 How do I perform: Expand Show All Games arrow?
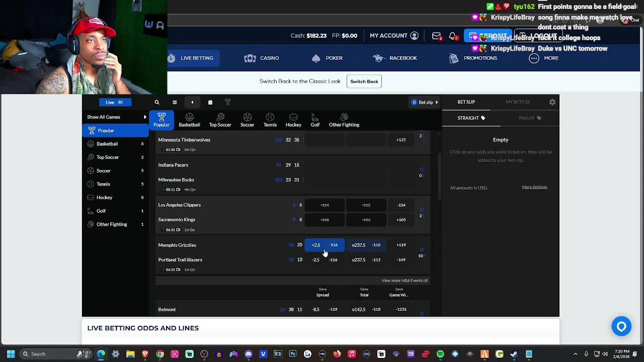(145, 117)
